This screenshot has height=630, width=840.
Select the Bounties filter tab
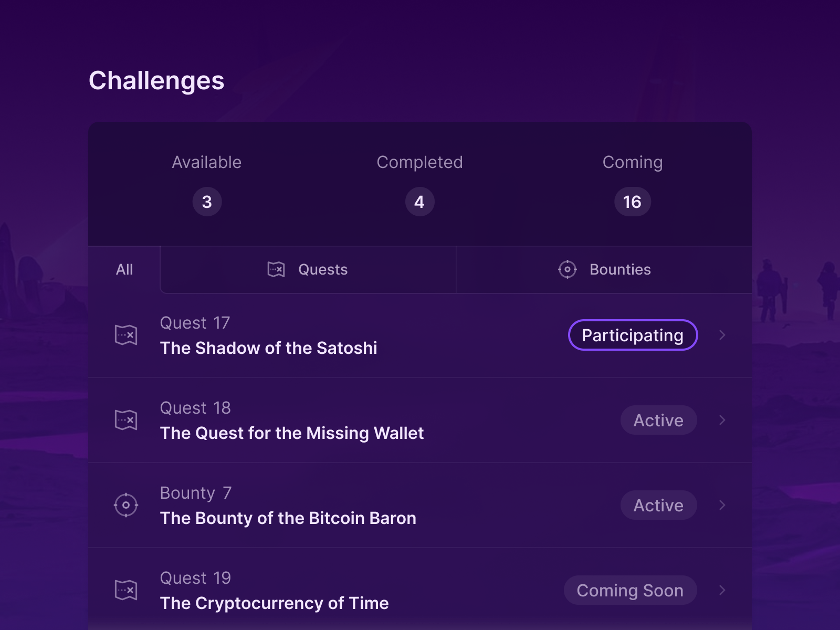[x=604, y=269]
